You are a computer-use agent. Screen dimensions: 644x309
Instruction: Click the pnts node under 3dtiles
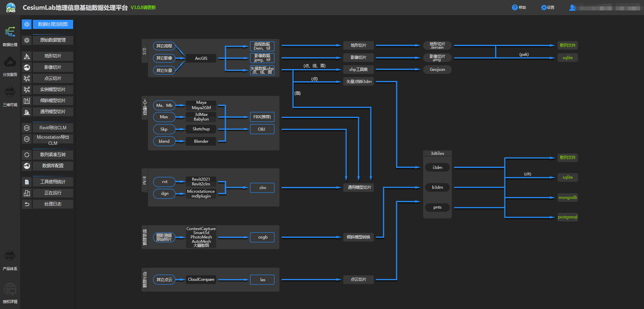tap(437, 208)
